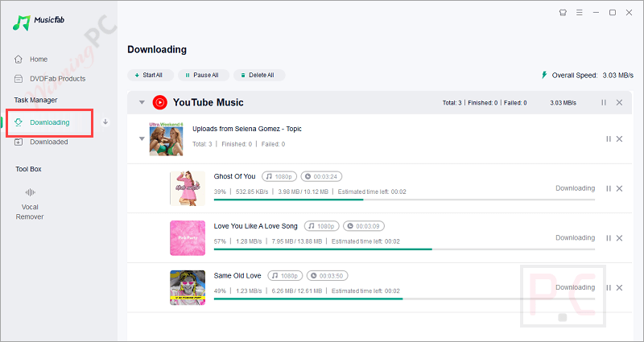Screen dimensions: 644x342
Task: Open the Downloaded section
Action: (x=41, y=142)
